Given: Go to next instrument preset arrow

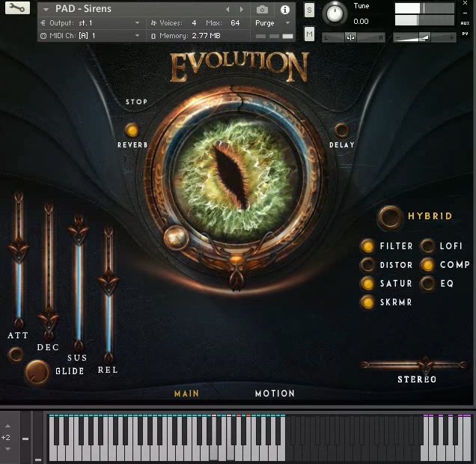Looking at the screenshot, I should [x=242, y=10].
